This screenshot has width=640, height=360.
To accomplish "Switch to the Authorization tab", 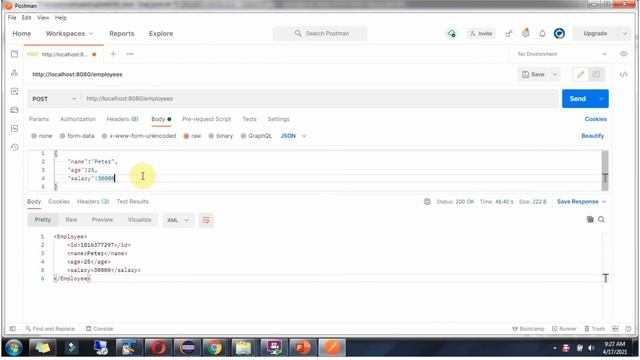I will 78,119.
